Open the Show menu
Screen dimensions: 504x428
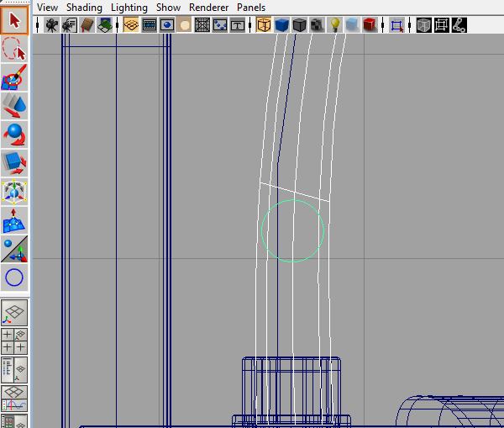168,8
